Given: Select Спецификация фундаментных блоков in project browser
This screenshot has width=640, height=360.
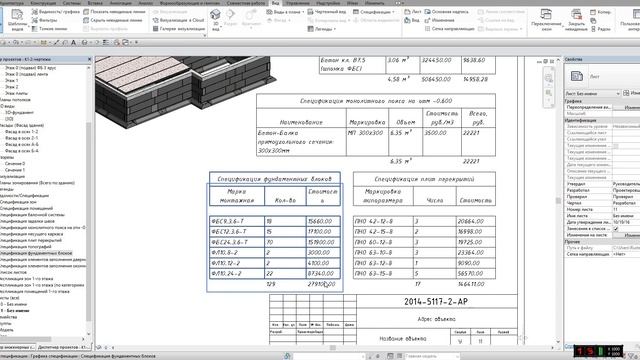Looking at the screenshot, I should click(x=36, y=253).
